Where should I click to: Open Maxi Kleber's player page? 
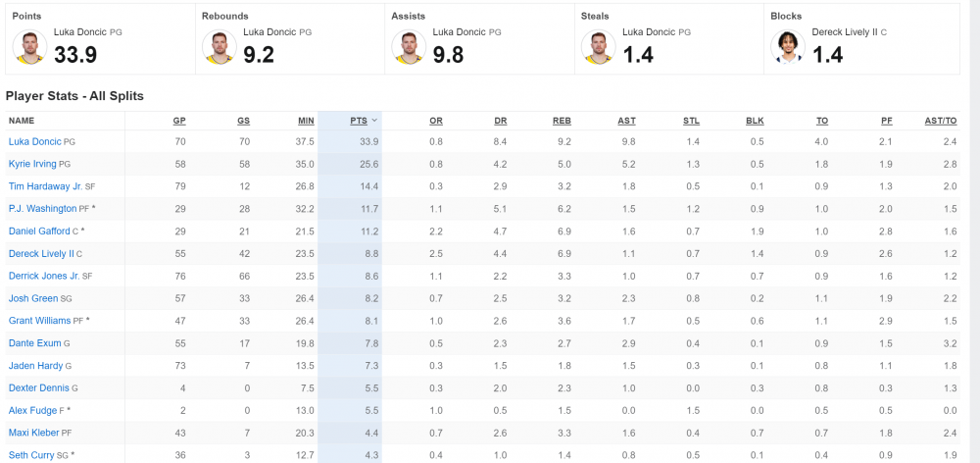click(33, 433)
